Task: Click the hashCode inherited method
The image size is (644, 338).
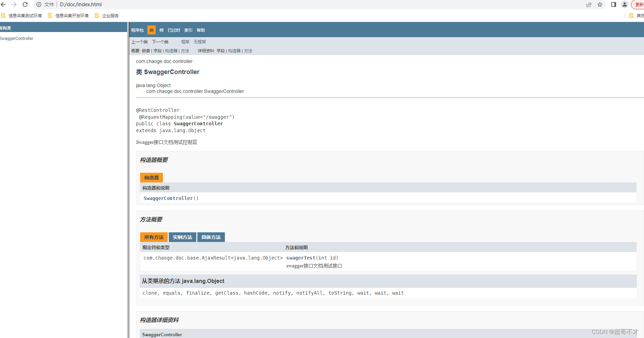Action: click(256, 293)
